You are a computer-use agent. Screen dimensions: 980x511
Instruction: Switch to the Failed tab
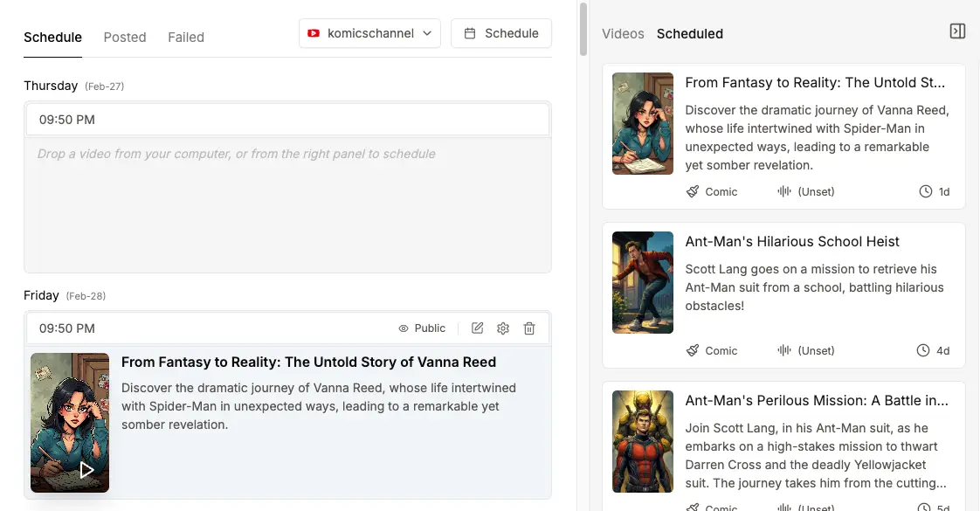coord(186,38)
